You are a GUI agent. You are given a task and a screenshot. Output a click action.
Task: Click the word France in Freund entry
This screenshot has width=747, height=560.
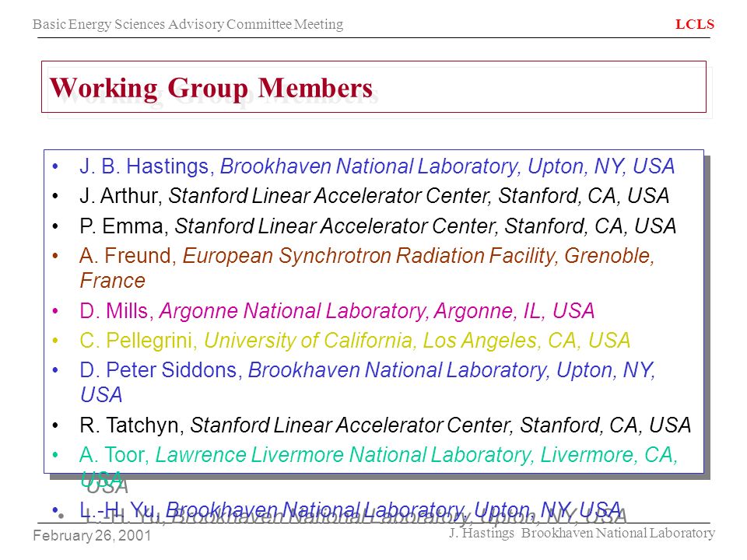(112, 281)
